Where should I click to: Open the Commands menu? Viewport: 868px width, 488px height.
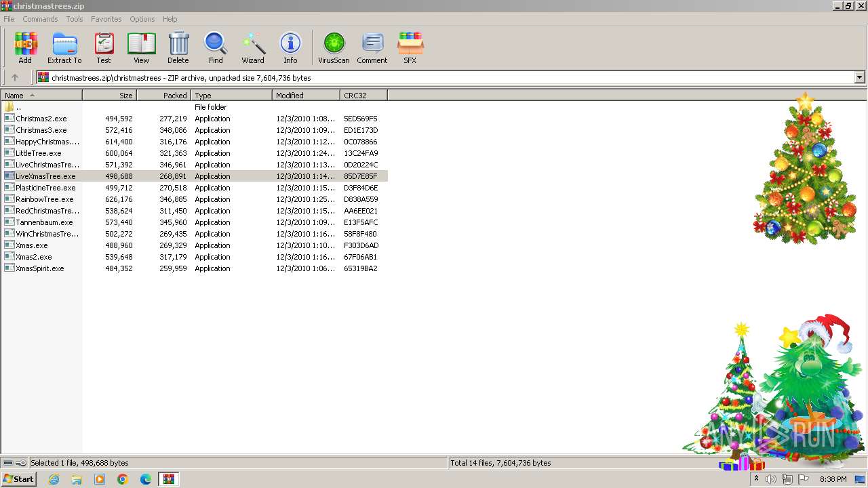coord(40,19)
